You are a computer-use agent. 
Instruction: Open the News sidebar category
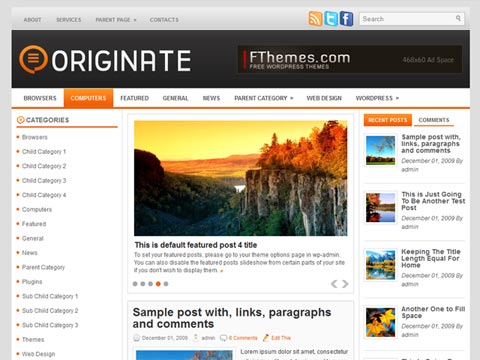click(x=30, y=253)
